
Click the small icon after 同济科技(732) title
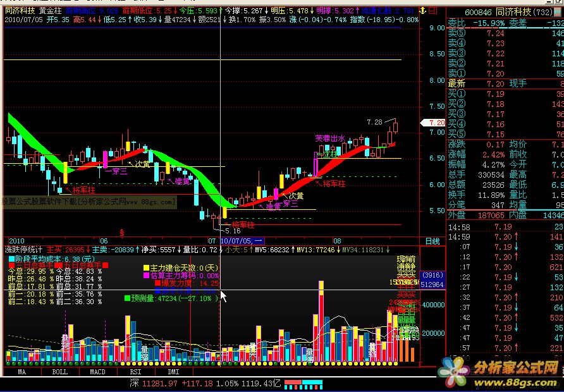558,12
